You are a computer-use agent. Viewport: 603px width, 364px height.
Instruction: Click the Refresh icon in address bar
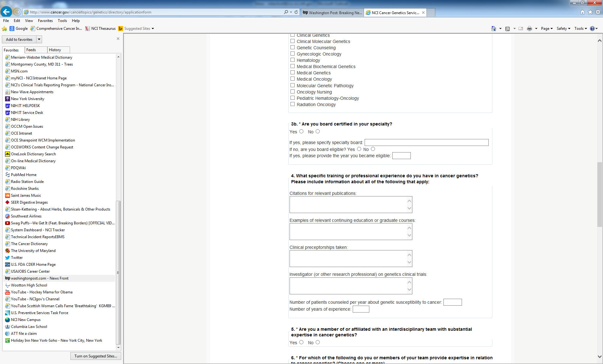point(296,12)
